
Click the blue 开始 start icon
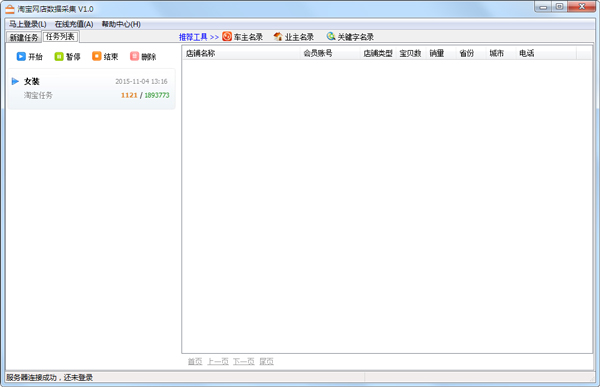pos(21,57)
